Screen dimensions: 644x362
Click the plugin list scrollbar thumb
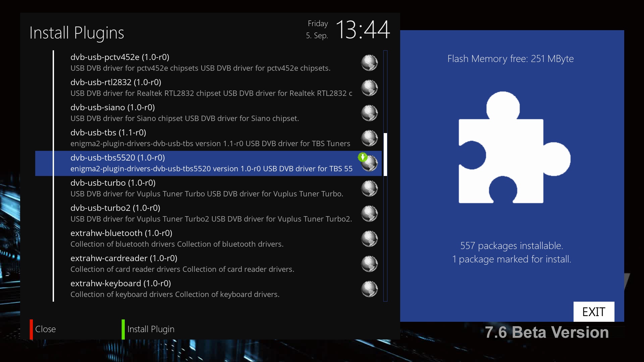tap(385, 155)
